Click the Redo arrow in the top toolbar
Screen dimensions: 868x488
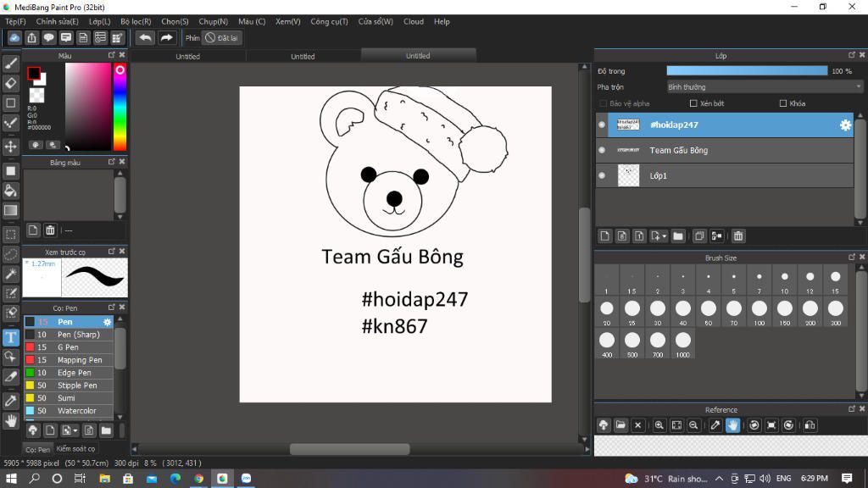click(x=166, y=37)
